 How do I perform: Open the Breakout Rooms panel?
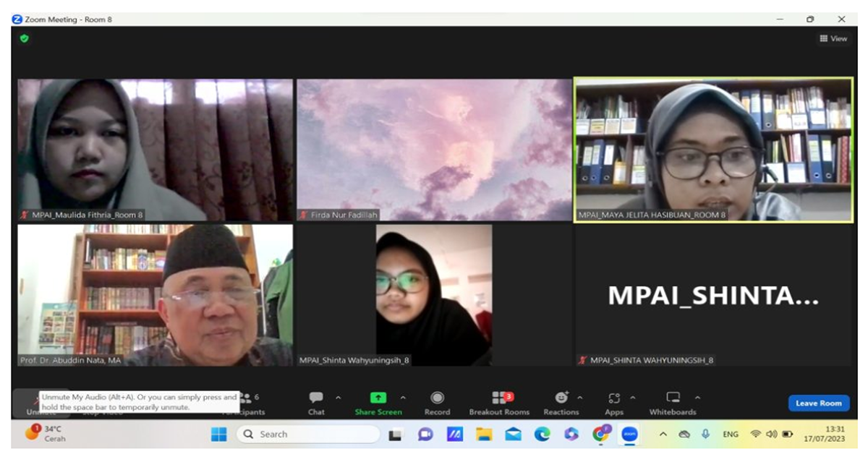(x=501, y=397)
